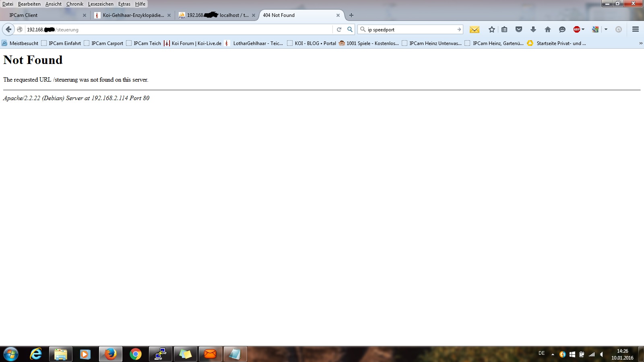Go back to the previous page
644x362 pixels.
(8, 29)
